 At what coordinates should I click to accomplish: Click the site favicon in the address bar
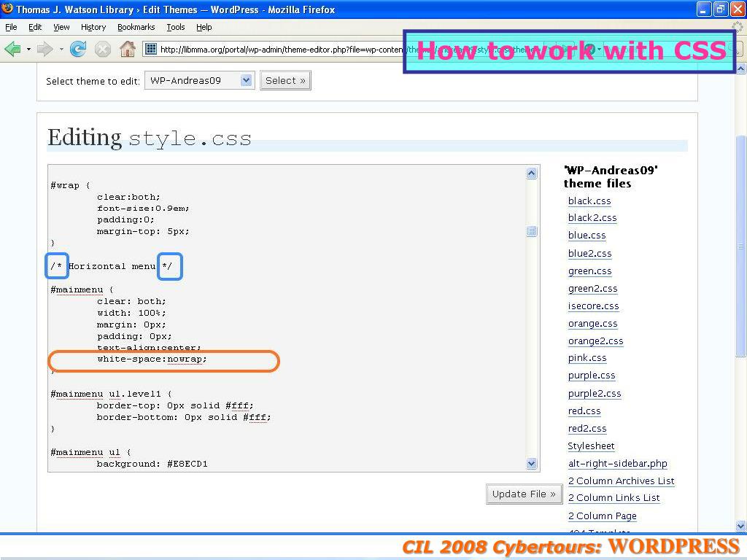click(150, 49)
